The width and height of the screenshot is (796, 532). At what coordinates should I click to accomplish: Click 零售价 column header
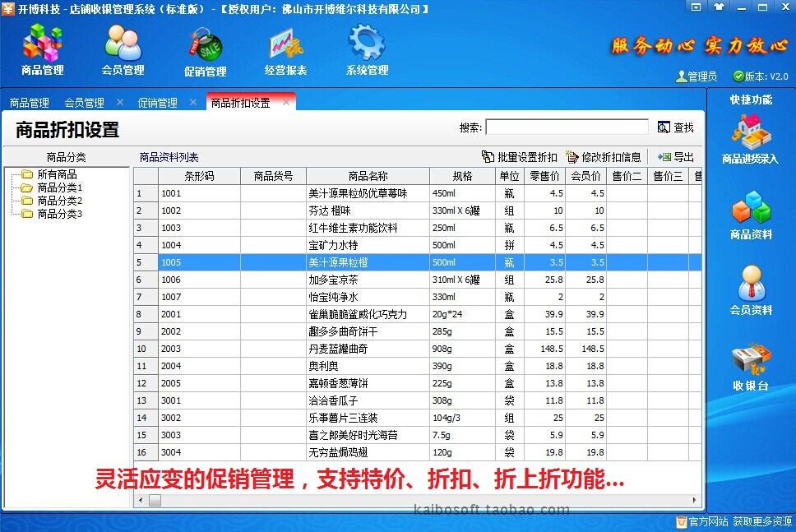pyautogui.click(x=544, y=176)
